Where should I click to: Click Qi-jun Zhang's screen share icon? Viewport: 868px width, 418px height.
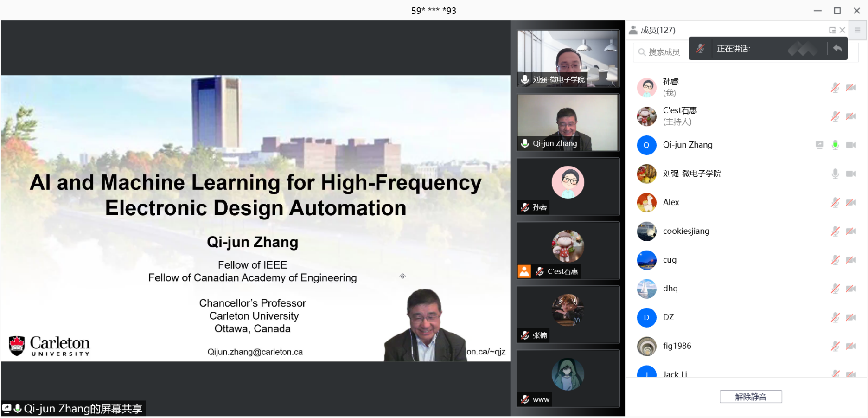coord(820,145)
